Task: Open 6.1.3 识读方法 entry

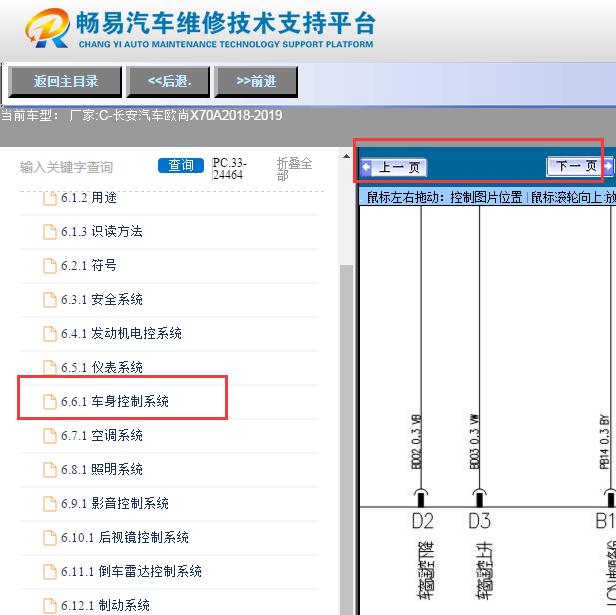Action: [101, 231]
